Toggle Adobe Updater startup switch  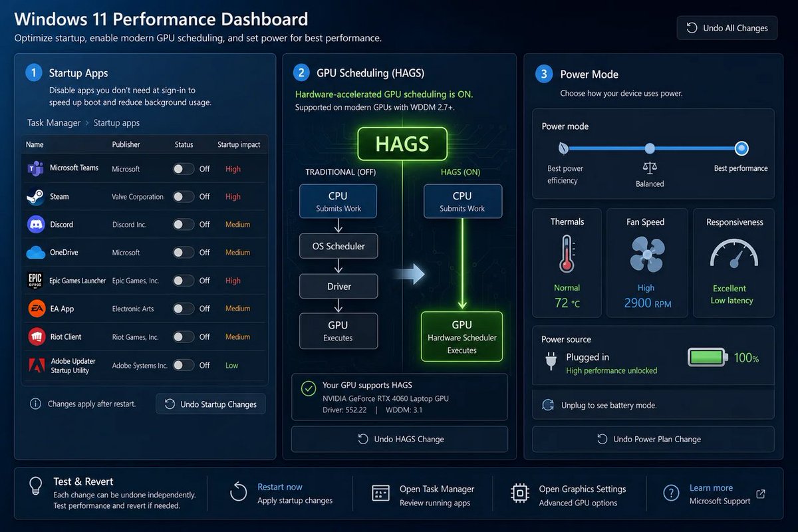coord(184,365)
